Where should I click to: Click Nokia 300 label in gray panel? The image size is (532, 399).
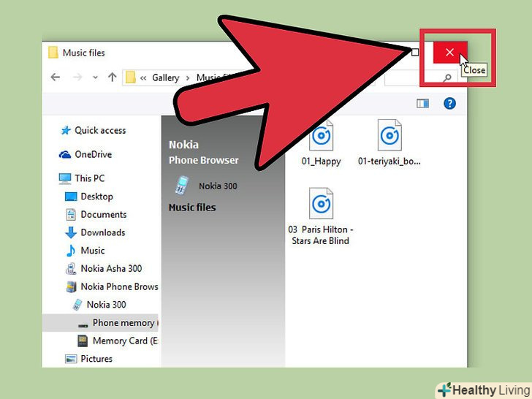pyautogui.click(x=218, y=186)
